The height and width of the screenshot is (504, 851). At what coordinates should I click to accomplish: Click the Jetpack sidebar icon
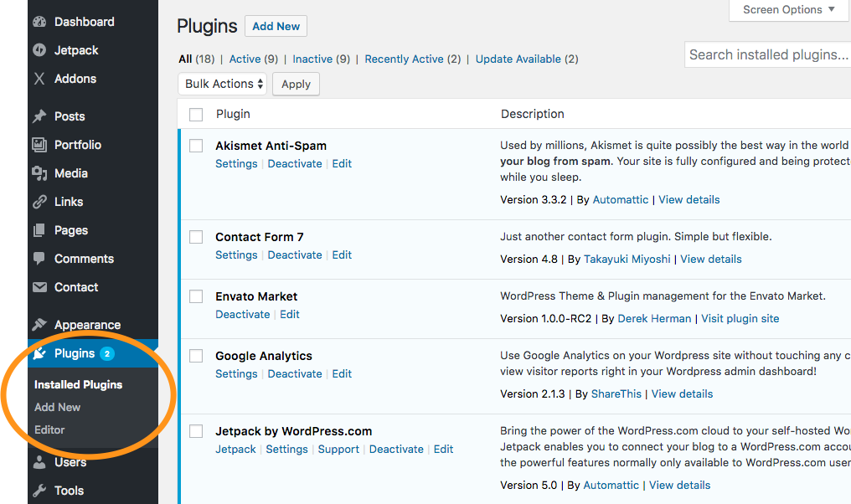pos(39,50)
